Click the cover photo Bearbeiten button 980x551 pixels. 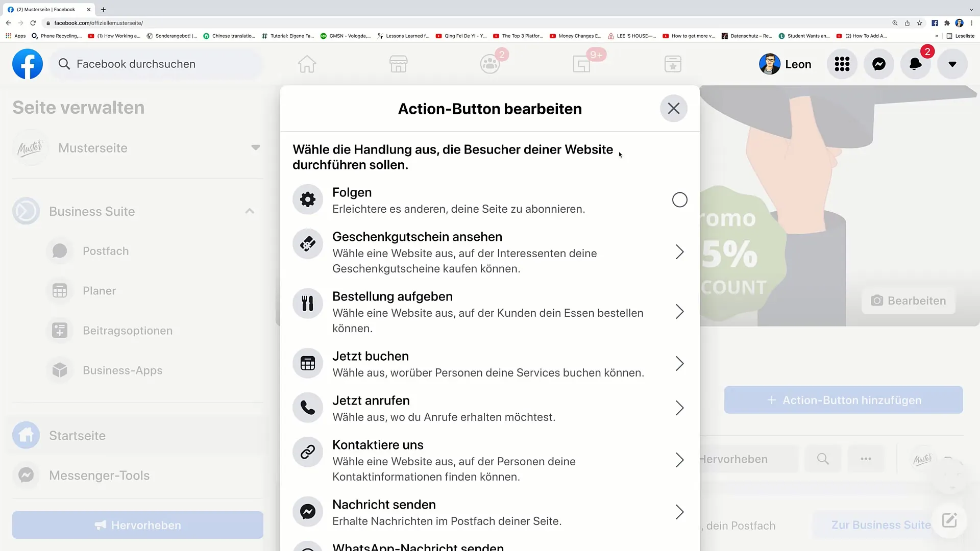click(908, 300)
